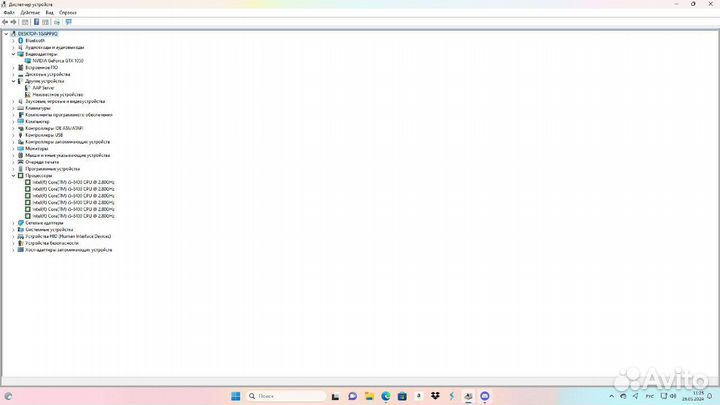Select Звуковые, игровые и видеоустройства

tap(65, 101)
